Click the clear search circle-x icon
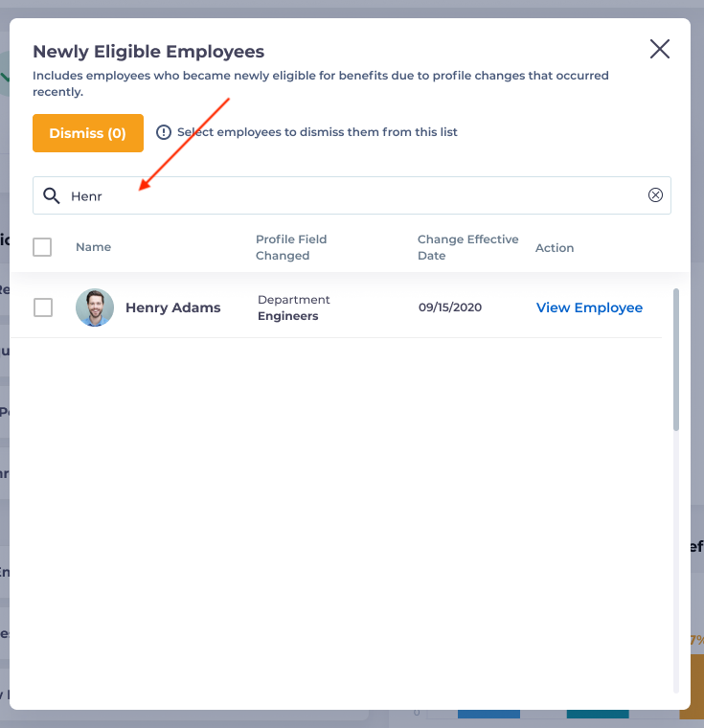 tap(655, 195)
